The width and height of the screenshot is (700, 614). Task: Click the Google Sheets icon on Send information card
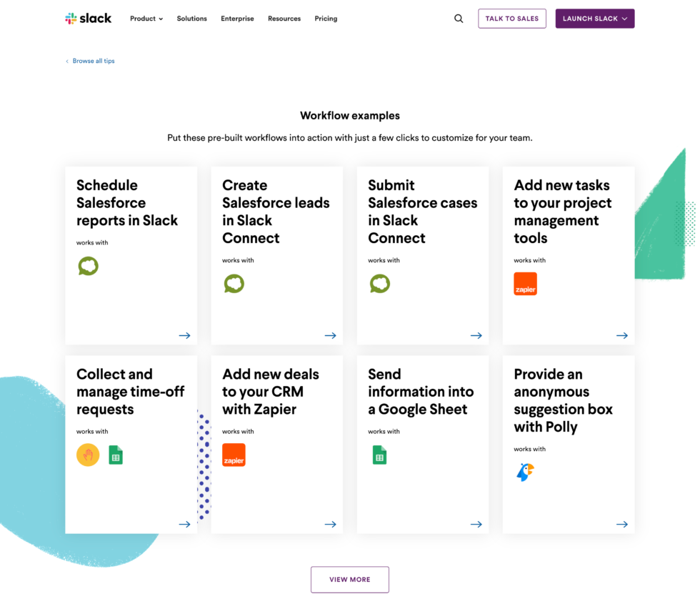click(x=379, y=454)
